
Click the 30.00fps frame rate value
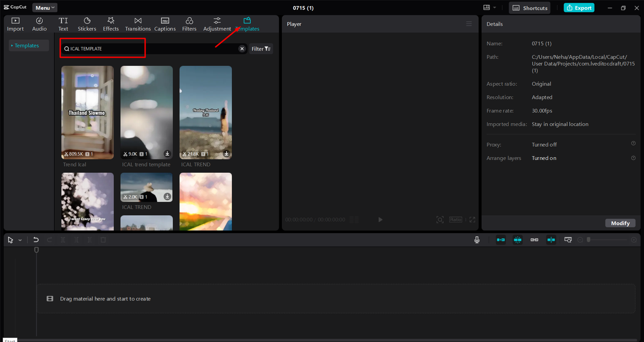[542, 111]
